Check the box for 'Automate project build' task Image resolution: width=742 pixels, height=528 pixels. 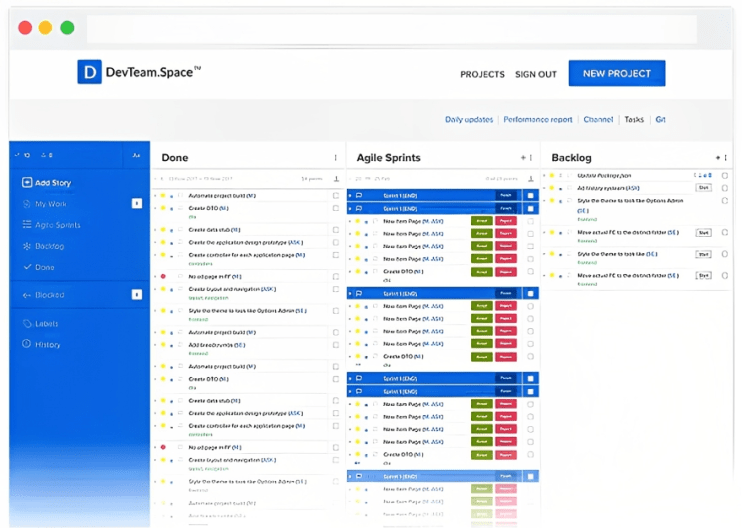[336, 196]
